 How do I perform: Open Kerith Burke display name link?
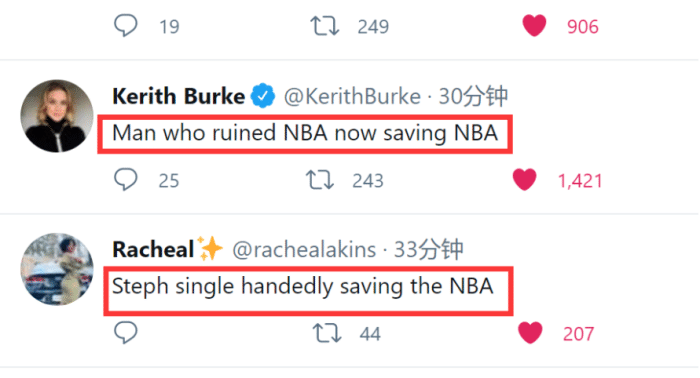pyautogui.click(x=179, y=96)
